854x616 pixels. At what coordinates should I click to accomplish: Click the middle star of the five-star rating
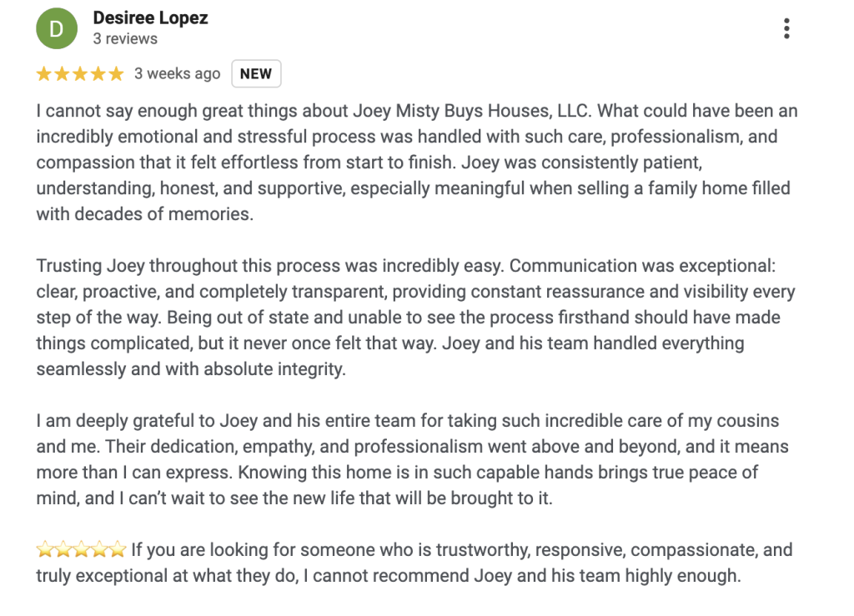click(x=79, y=73)
